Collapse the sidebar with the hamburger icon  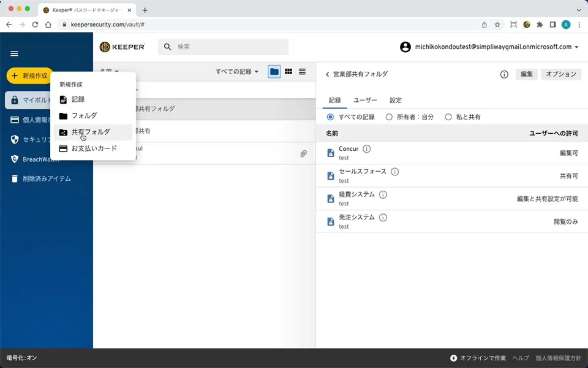[x=14, y=53]
